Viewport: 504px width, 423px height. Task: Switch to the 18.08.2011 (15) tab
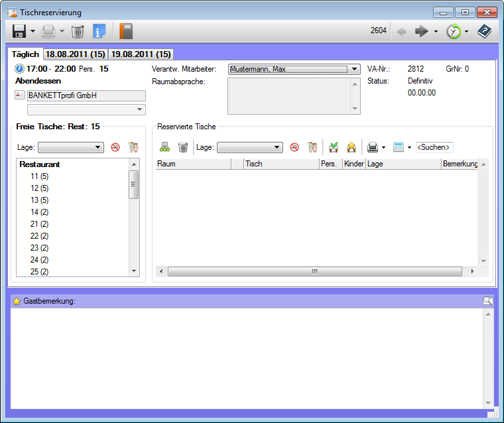pyautogui.click(x=75, y=54)
